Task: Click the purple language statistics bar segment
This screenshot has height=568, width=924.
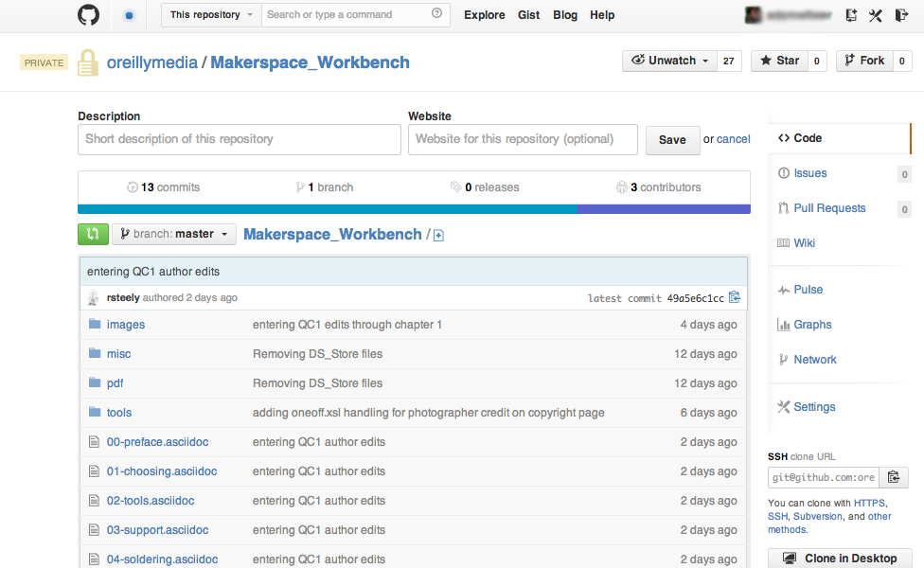Action: tap(665, 209)
